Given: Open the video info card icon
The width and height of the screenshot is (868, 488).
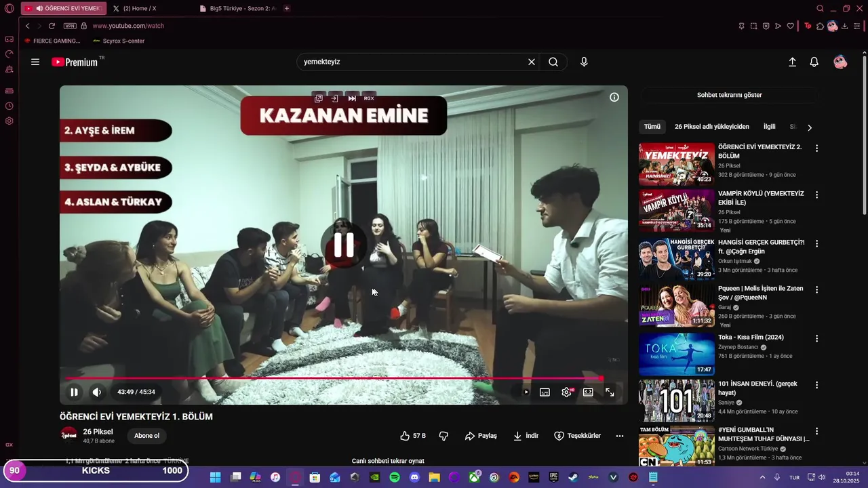Looking at the screenshot, I should [x=614, y=97].
